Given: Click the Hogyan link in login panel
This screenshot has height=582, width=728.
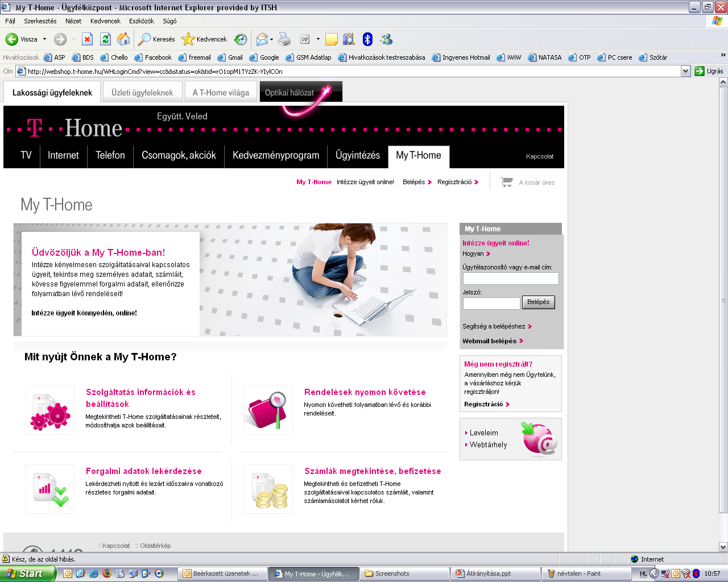Looking at the screenshot, I should (x=476, y=254).
